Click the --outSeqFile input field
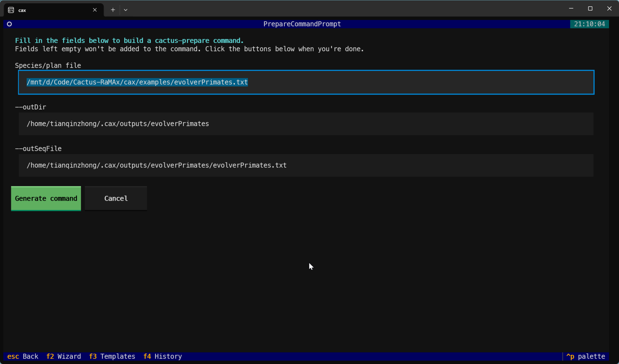This screenshot has width=619, height=364. (x=306, y=165)
